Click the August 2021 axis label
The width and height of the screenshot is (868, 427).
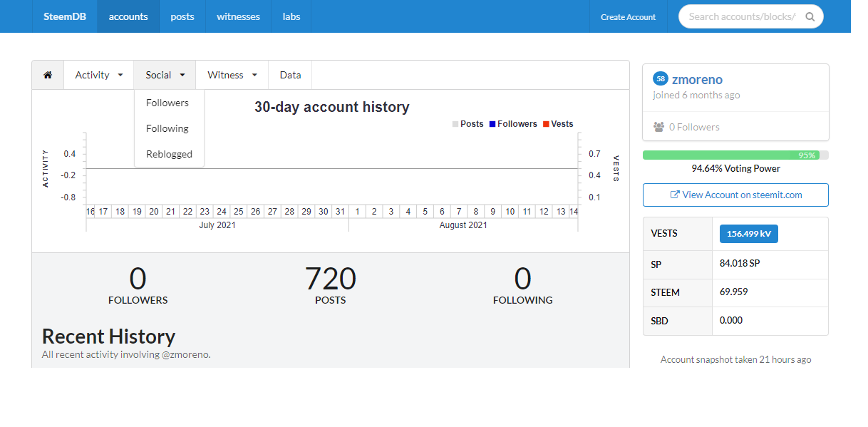click(463, 225)
